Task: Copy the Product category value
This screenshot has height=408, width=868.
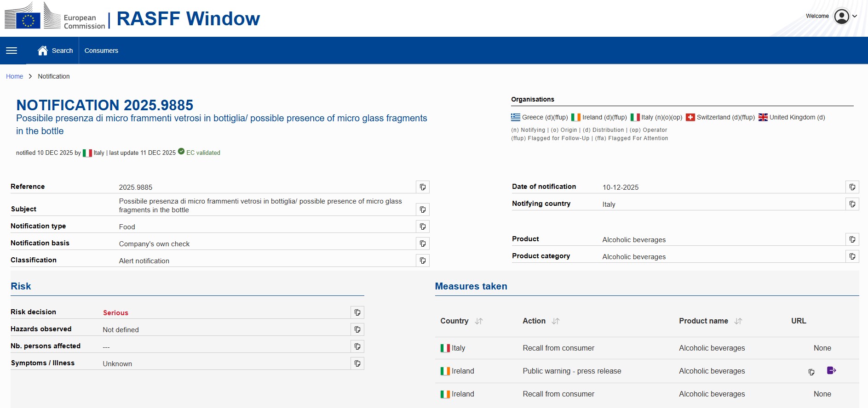Action: pos(852,256)
